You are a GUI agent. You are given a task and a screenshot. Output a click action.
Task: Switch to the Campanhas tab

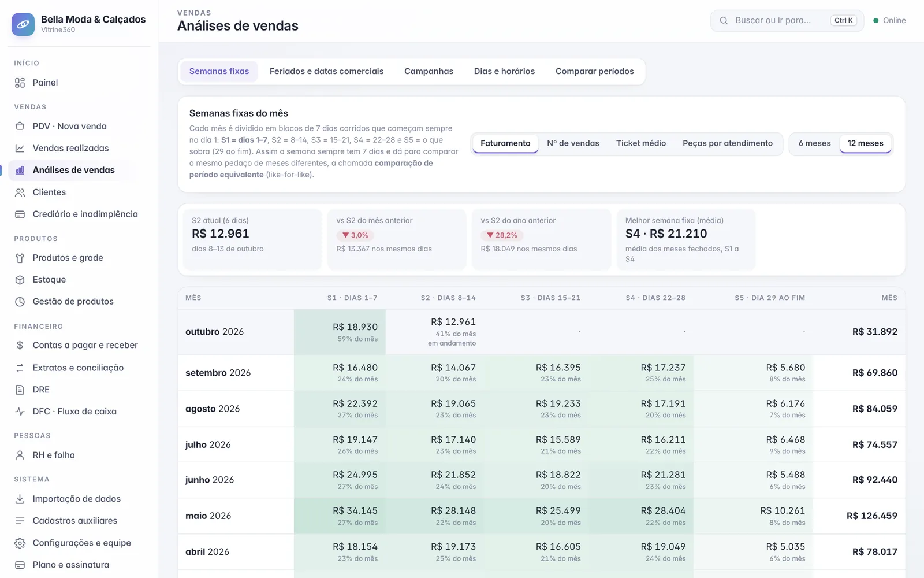pyautogui.click(x=429, y=72)
